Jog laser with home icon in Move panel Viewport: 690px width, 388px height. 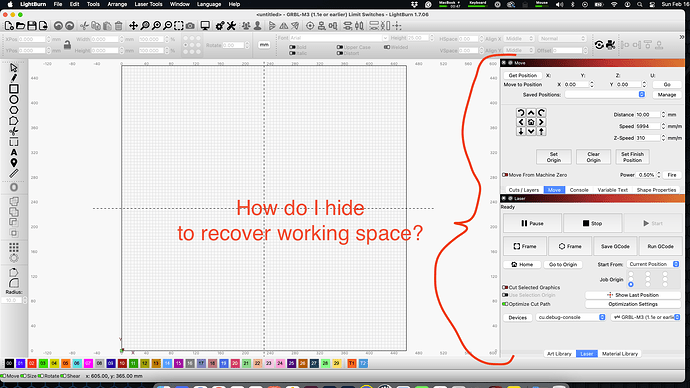(531, 122)
